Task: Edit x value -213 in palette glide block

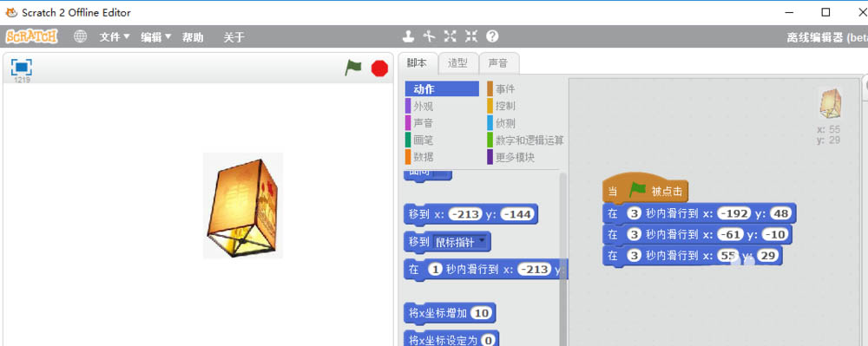Action: coord(535,270)
